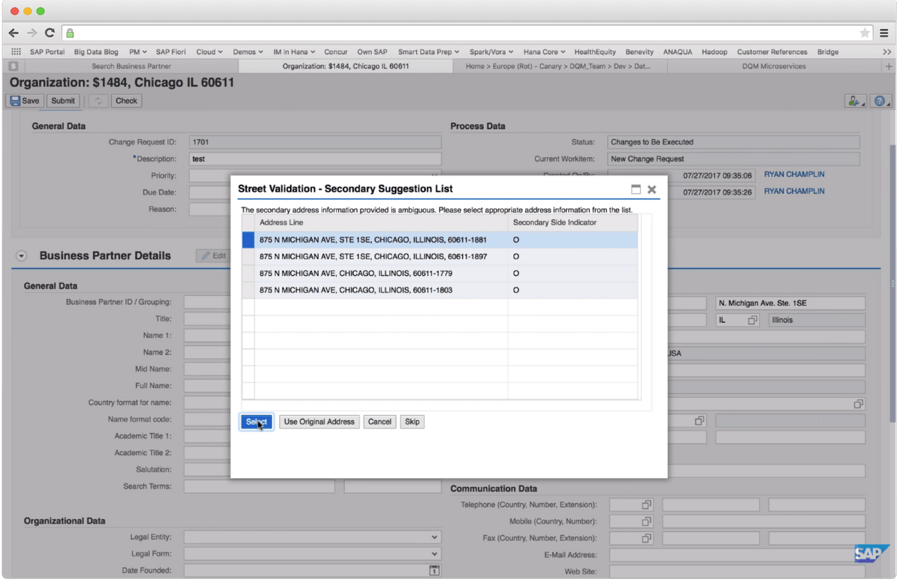The image size is (900, 588).
Task: Bookmark page with the star icon
Action: pyautogui.click(x=865, y=33)
